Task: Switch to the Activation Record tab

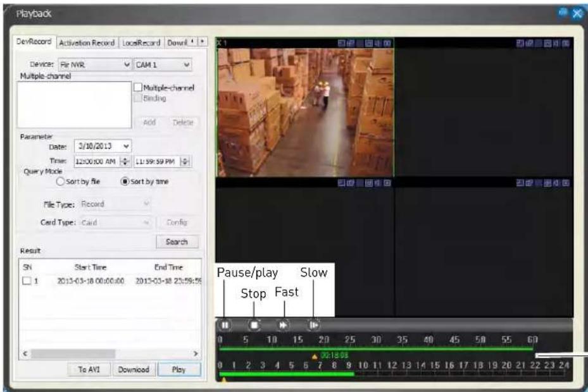Action: point(87,43)
